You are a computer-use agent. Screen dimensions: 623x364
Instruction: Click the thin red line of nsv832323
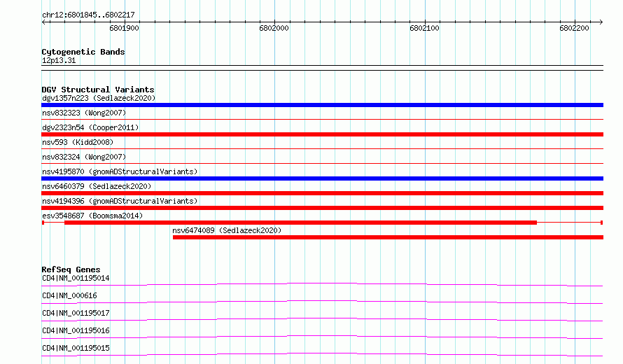[x=322, y=119]
